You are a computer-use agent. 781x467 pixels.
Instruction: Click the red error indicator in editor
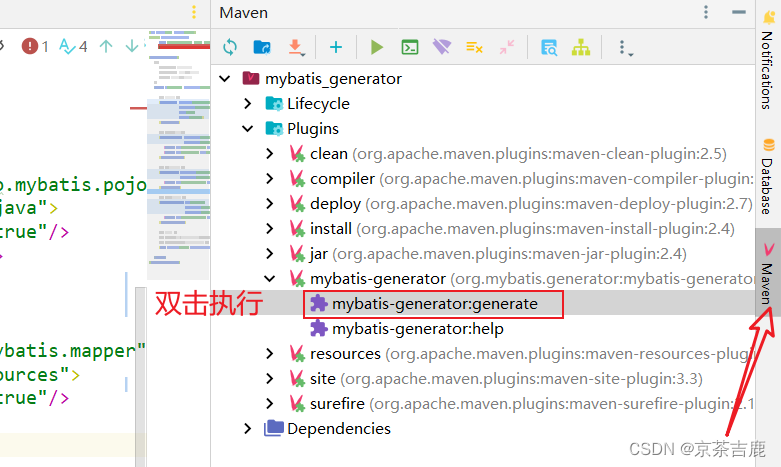(x=35, y=46)
